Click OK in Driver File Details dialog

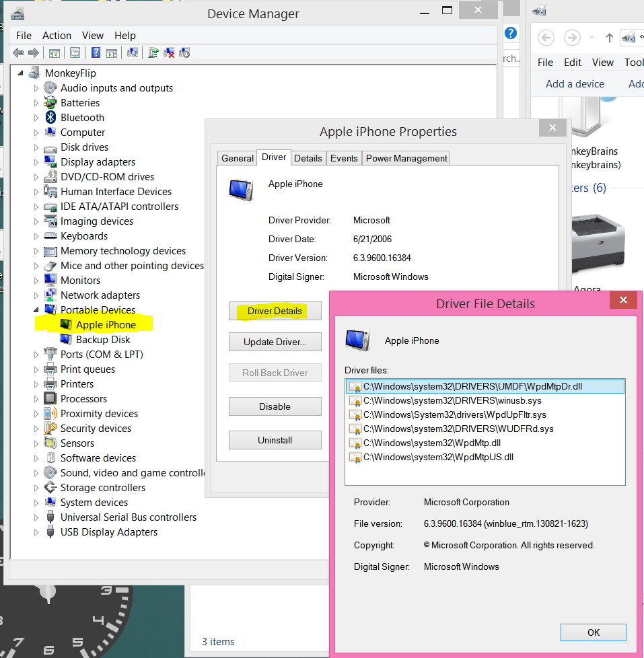[x=594, y=632]
